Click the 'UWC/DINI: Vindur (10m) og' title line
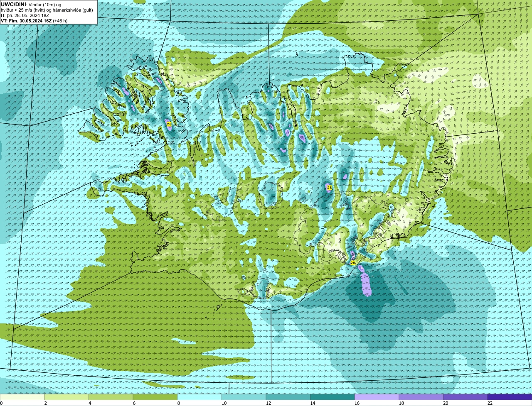 click(x=31, y=4)
